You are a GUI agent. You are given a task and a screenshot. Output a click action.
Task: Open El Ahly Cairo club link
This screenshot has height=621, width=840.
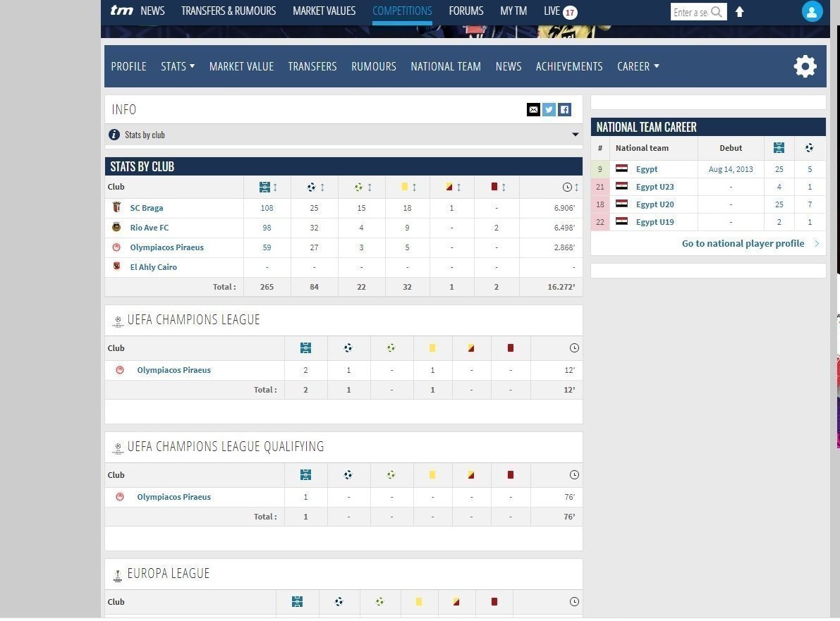153,267
